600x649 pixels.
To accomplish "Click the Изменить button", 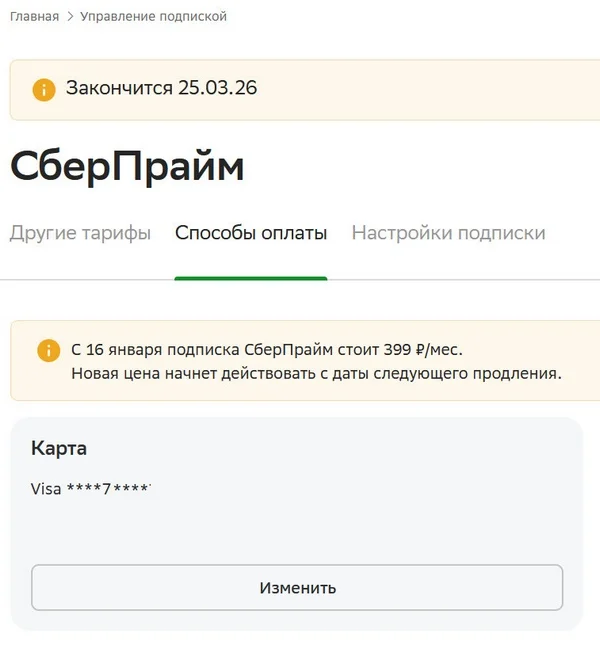I will pos(297,587).
